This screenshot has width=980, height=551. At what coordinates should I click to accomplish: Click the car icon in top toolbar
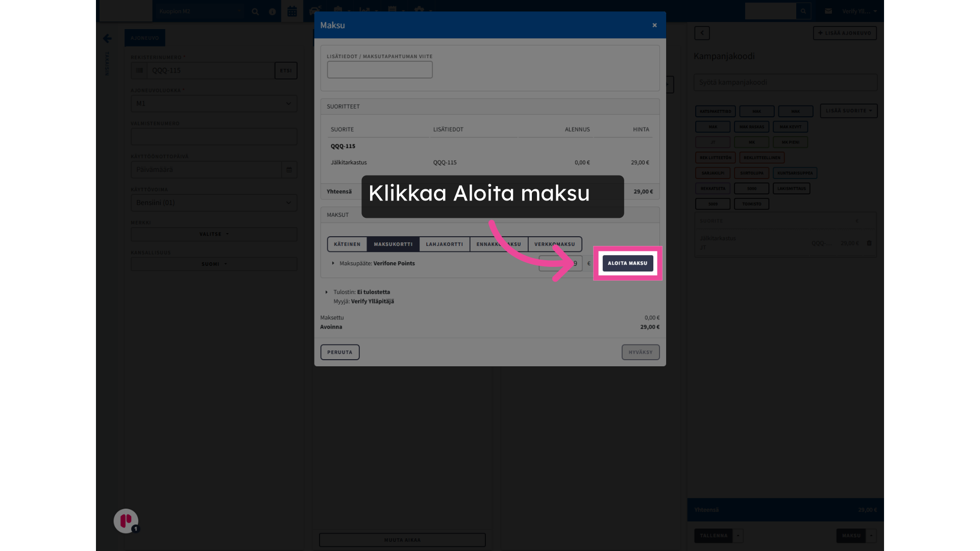click(315, 11)
